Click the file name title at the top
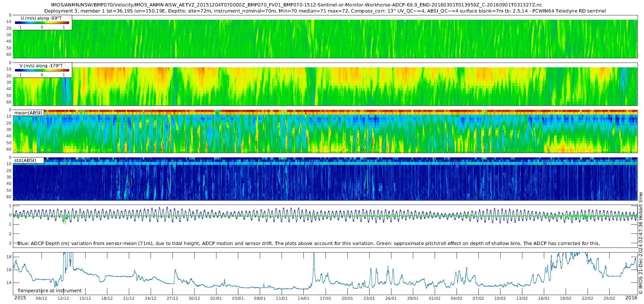The image size is (644, 304). (x=297, y=5)
